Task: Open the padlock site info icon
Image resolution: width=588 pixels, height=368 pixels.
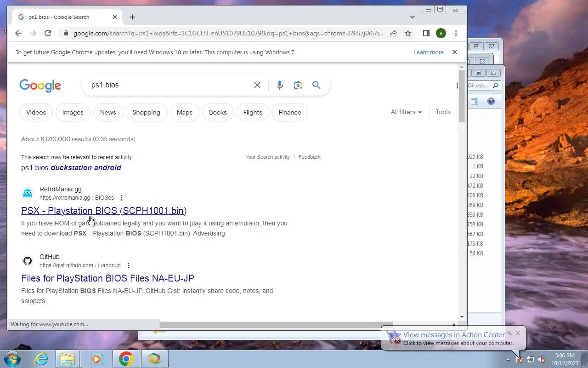Action: click(x=66, y=33)
